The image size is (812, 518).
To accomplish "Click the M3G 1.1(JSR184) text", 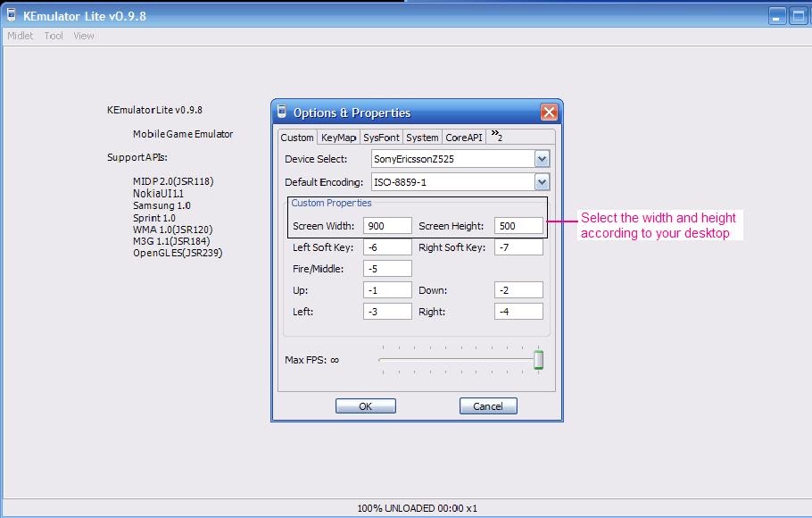I will pos(171,241).
